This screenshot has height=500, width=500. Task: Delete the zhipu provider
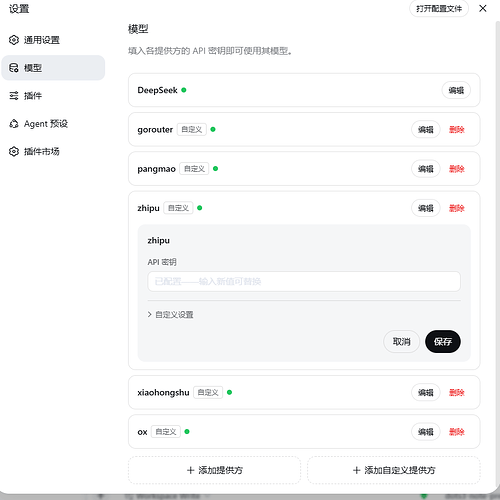point(457,208)
